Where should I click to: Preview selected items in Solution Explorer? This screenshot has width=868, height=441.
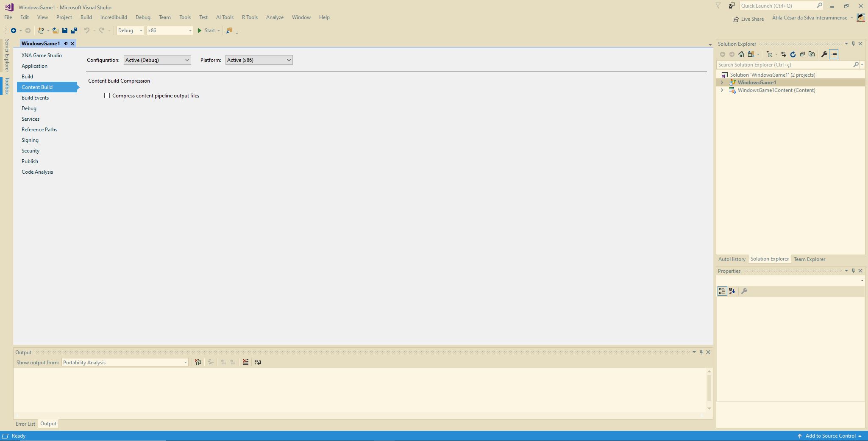(834, 54)
